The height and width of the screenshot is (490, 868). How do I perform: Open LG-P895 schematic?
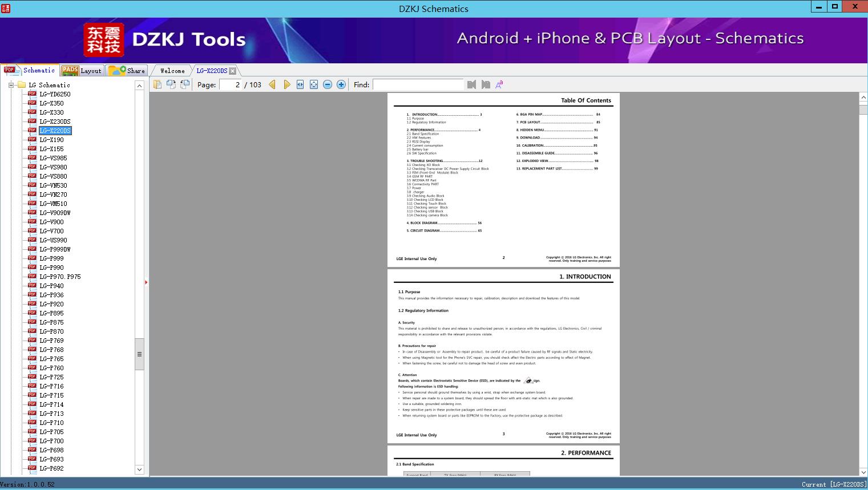[x=51, y=313]
